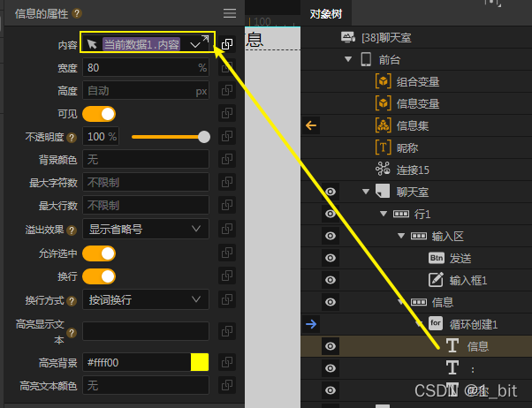Click the 不透明度 slider handle
This screenshot has height=408, width=532.
[x=204, y=137]
